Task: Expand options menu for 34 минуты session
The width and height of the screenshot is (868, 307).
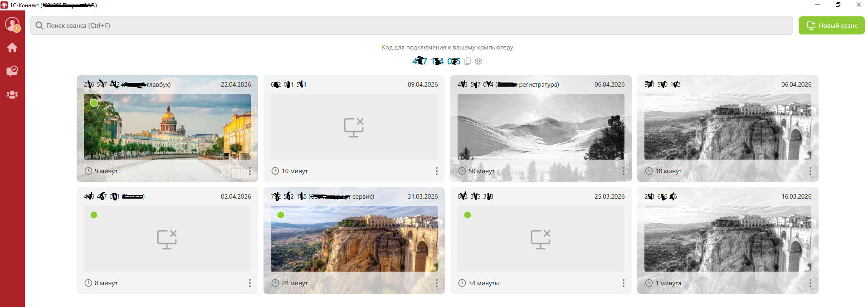Action: pyautogui.click(x=624, y=283)
